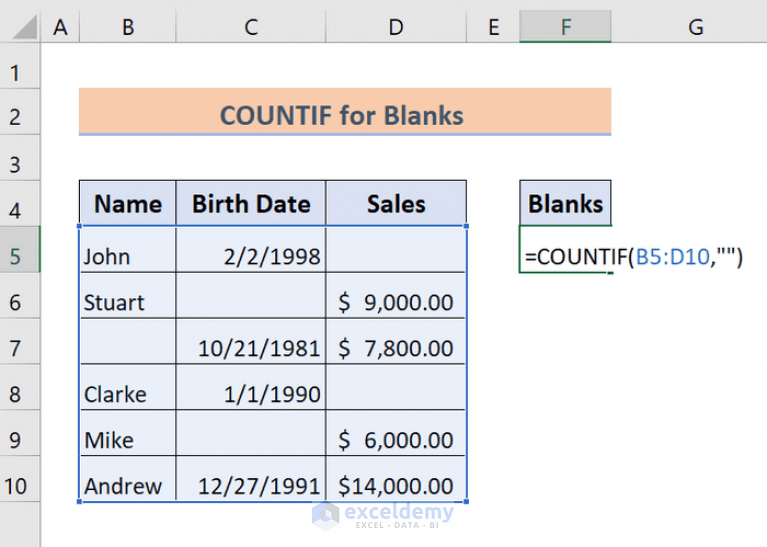
Task: Click the 'Birth Date' header cell
Action: (x=251, y=204)
